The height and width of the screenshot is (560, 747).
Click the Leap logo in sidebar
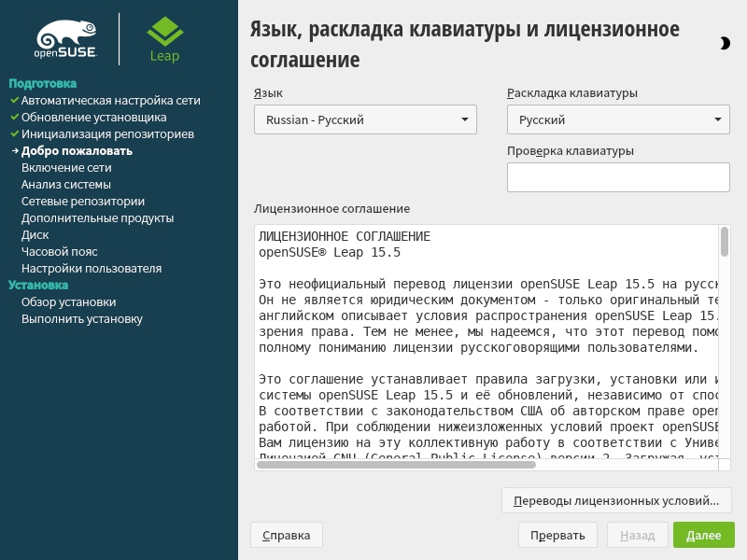(x=165, y=39)
